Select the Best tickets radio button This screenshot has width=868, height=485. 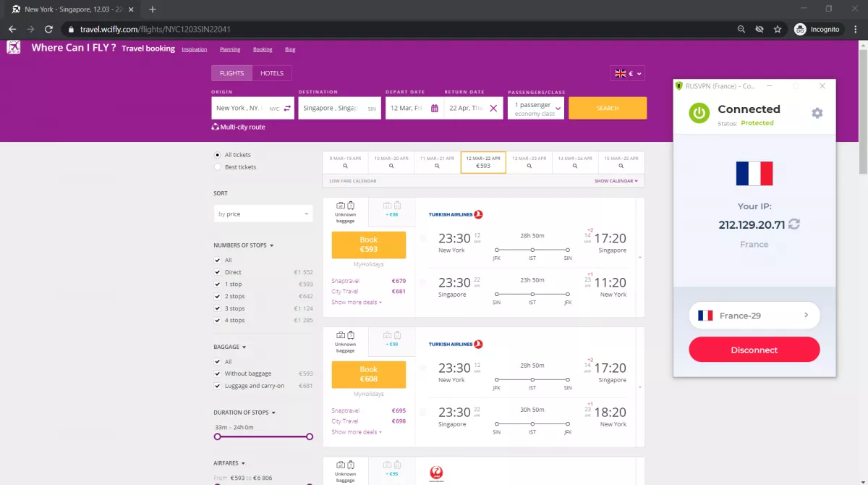coord(218,167)
